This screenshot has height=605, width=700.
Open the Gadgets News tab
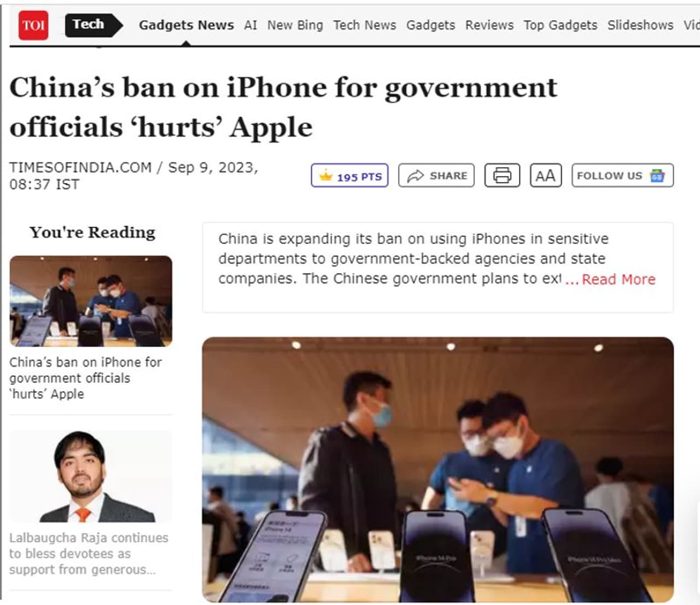coord(186,25)
